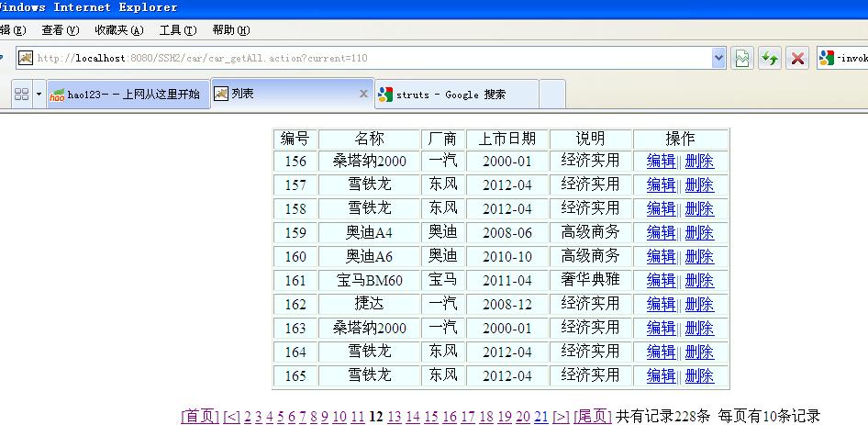Go to page 11 link
The height and width of the screenshot is (425, 868).
point(358,417)
